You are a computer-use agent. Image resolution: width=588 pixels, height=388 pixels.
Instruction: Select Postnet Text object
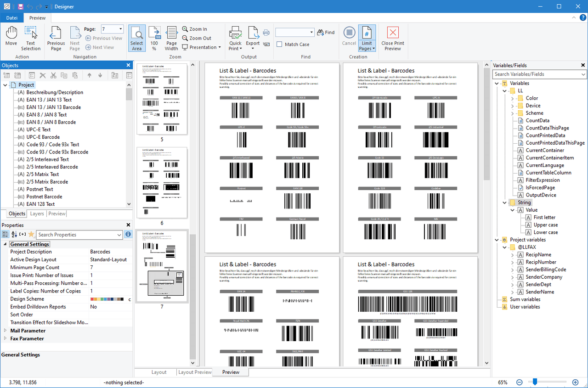40,189
